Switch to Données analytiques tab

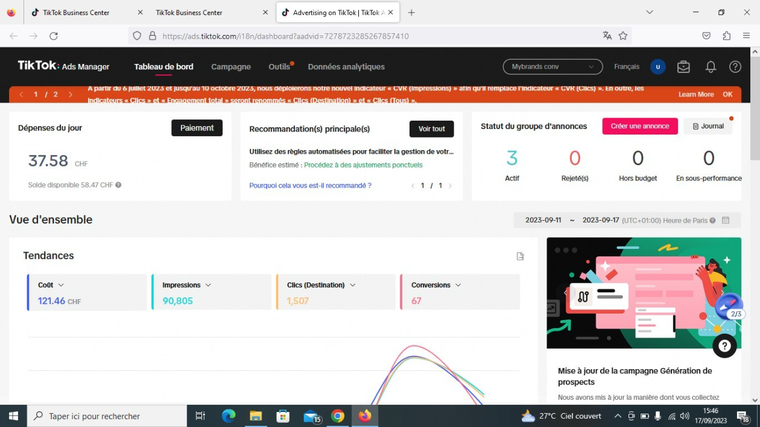coord(346,67)
